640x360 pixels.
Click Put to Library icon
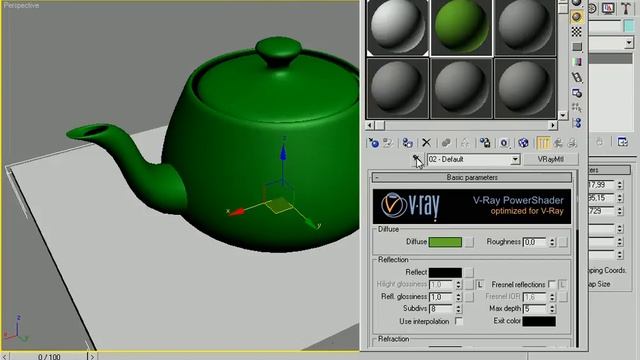coord(485,143)
